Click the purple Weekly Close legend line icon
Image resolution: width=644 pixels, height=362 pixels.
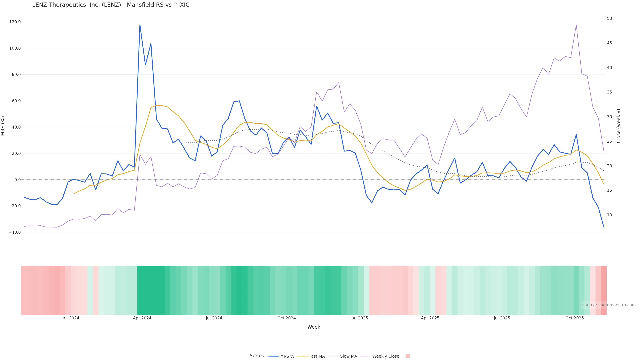[x=366, y=356]
